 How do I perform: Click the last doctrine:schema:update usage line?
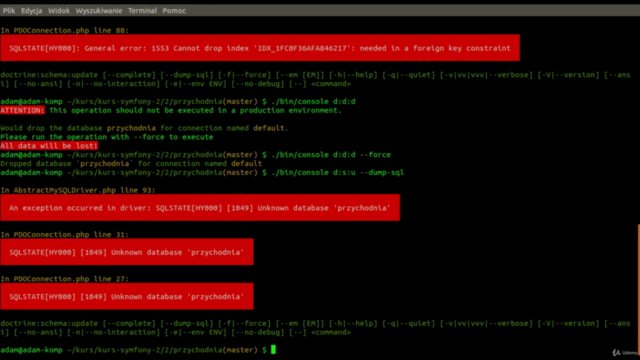coord(315,328)
